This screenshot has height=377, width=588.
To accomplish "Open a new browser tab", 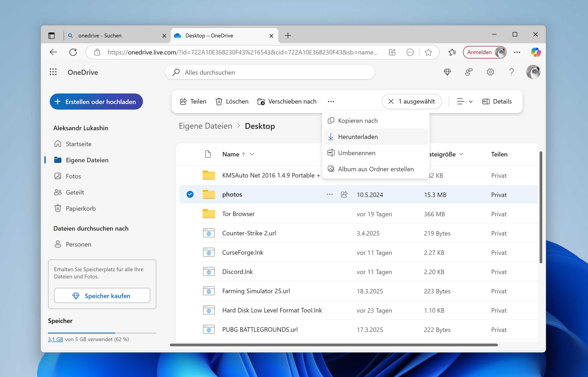I will click(288, 35).
